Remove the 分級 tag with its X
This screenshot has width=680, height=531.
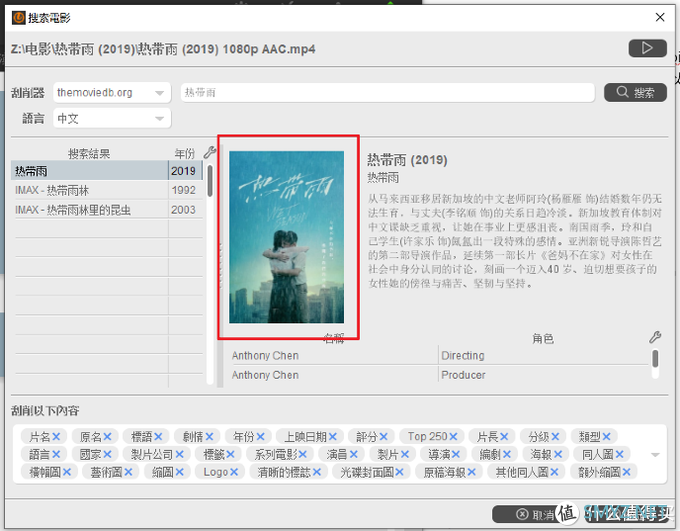[x=555, y=436]
